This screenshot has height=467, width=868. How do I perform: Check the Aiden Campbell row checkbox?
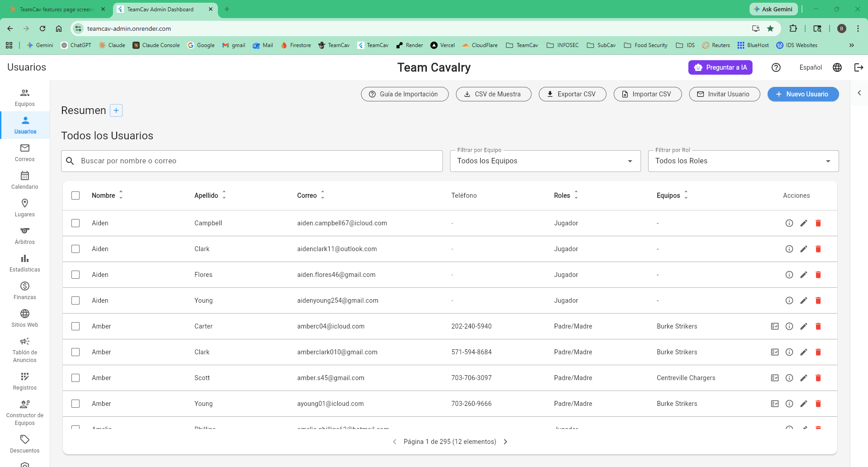(x=75, y=223)
